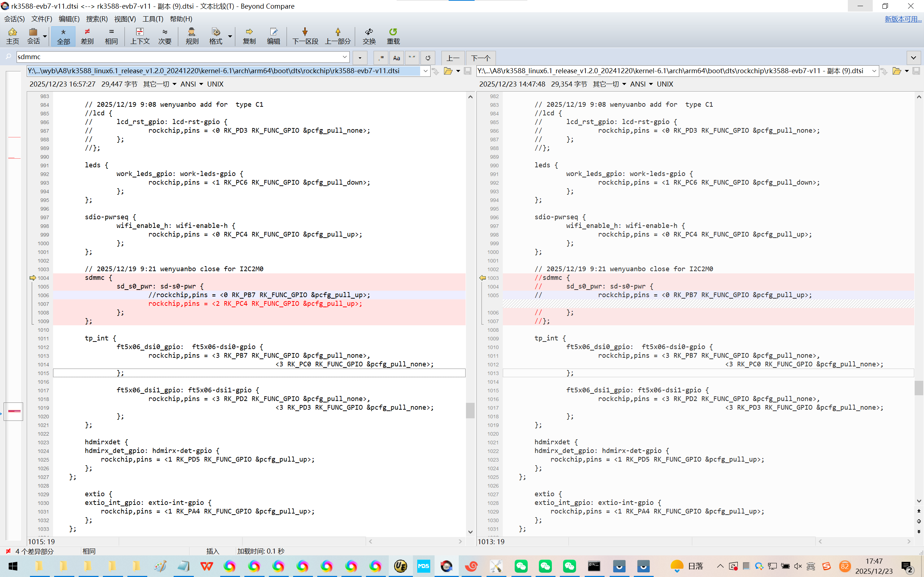Image resolution: width=924 pixels, height=577 pixels.
Task: Jump to next difference section (下一区段)
Action: pyautogui.click(x=305, y=36)
